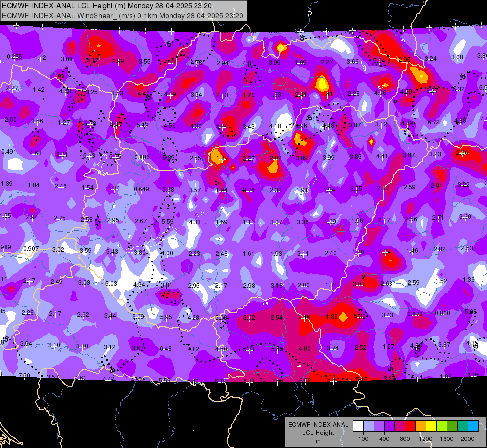Click the legend value 1600

click(x=447, y=439)
